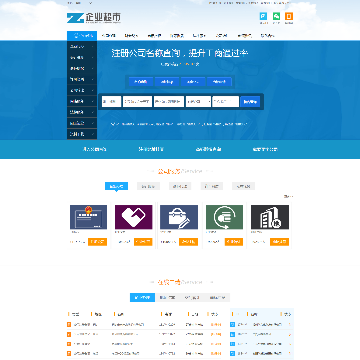Select the first blue tab above search form
The image size is (360, 360).
(x=141, y=82)
